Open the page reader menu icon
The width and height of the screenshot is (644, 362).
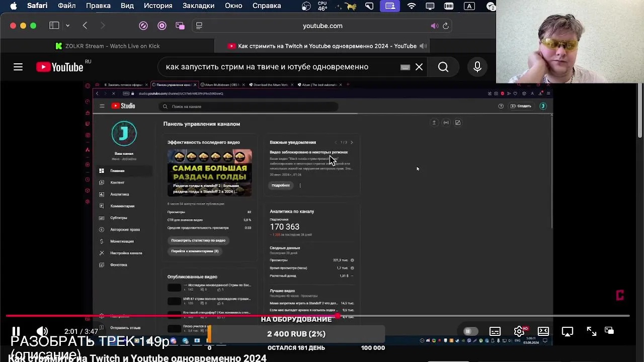tap(199, 26)
